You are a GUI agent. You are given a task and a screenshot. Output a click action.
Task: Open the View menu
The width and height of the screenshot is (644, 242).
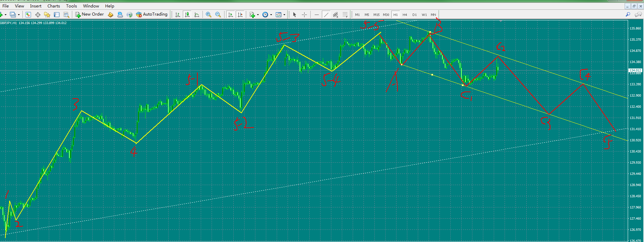19,6
